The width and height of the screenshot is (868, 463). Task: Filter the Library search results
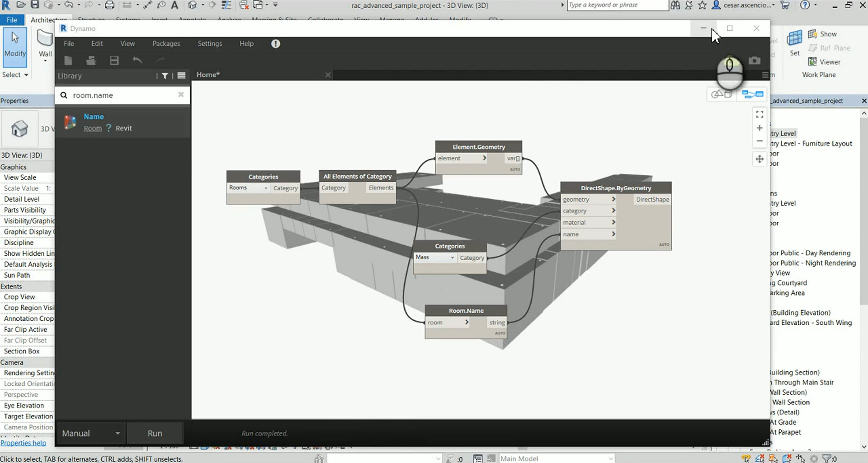(165, 75)
